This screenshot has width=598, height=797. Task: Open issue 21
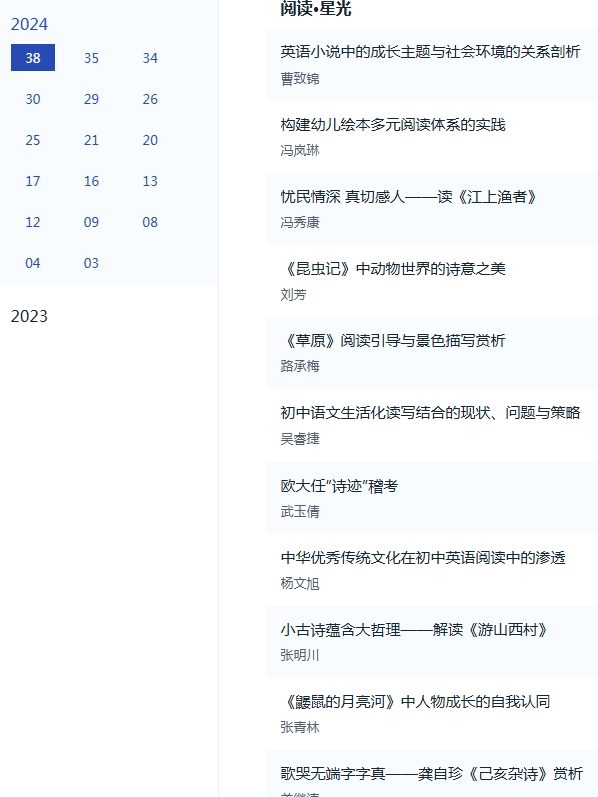click(91, 140)
